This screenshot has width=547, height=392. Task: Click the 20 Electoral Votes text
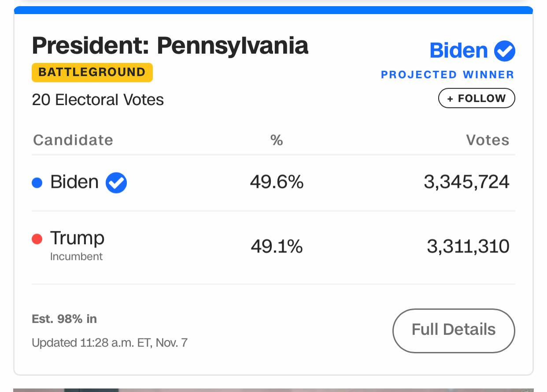(98, 100)
